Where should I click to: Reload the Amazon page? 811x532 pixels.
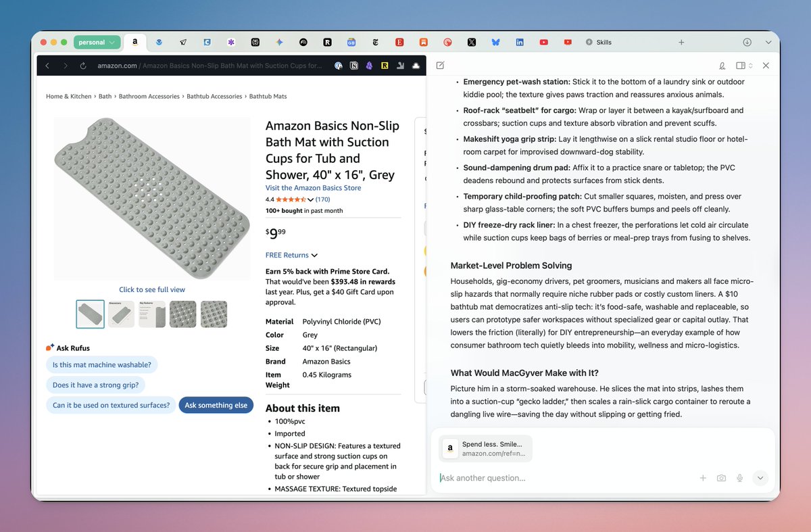click(x=82, y=66)
